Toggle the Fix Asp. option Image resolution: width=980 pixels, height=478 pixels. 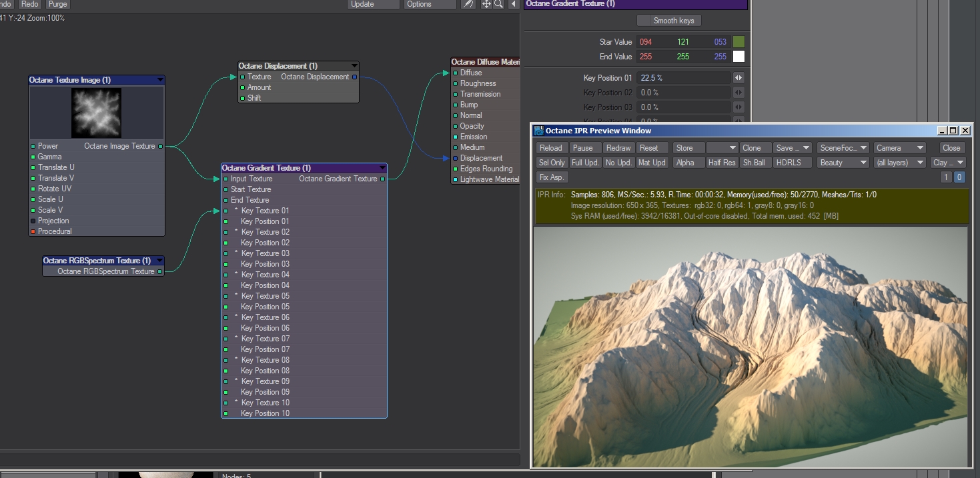click(x=552, y=177)
